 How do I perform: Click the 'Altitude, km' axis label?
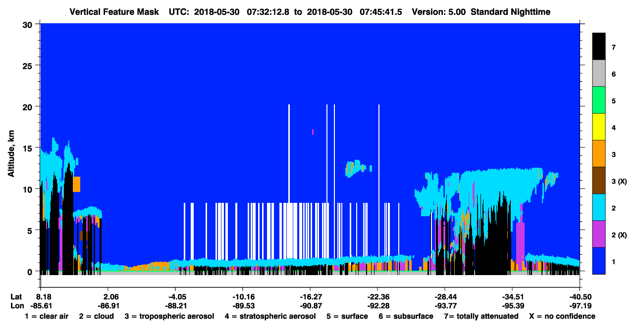(x=10, y=154)
